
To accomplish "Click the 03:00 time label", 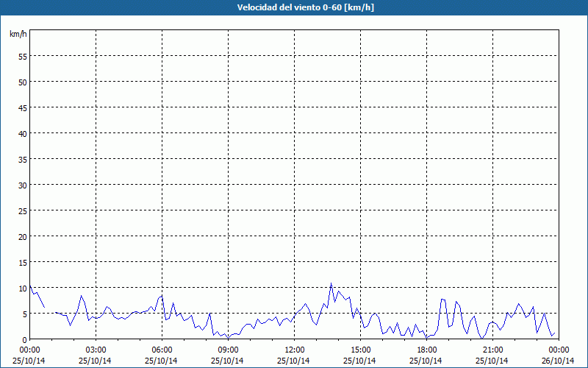I will point(96,350).
